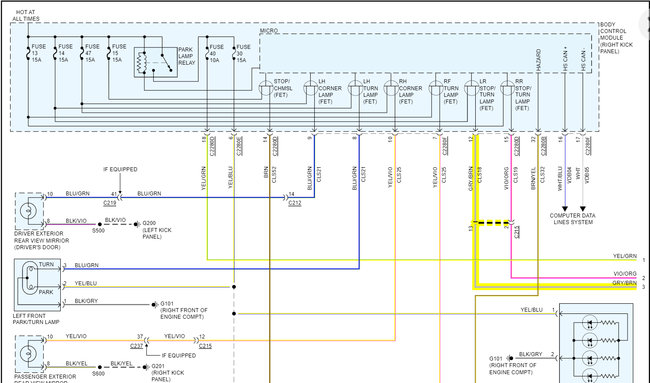
Task: Click the STOP/CHMSL (FET) label
Action: (283, 88)
